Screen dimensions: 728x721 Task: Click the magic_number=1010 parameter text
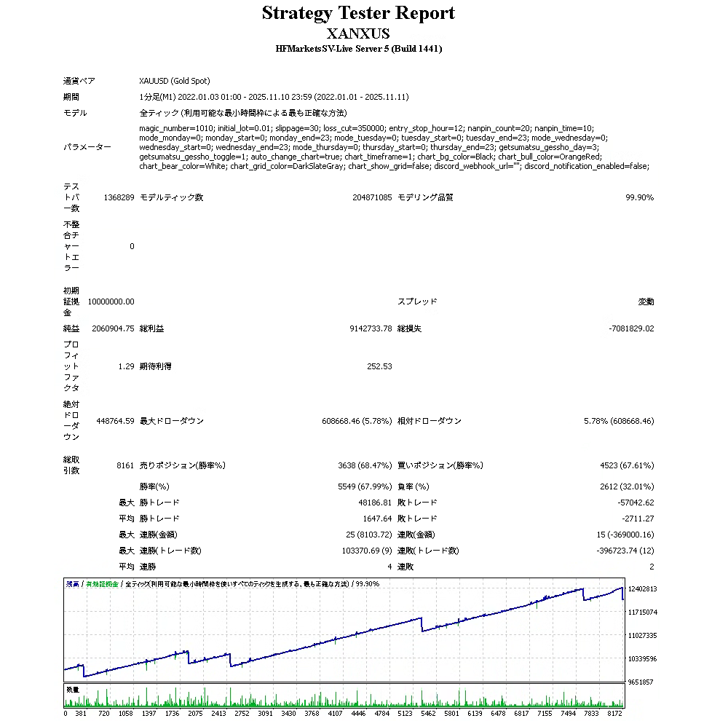[x=176, y=127]
